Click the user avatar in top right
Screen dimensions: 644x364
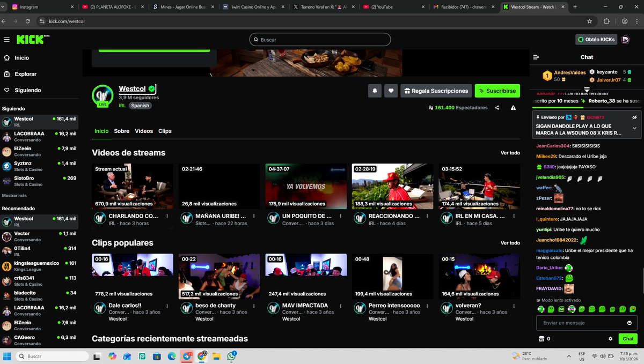pos(625,40)
